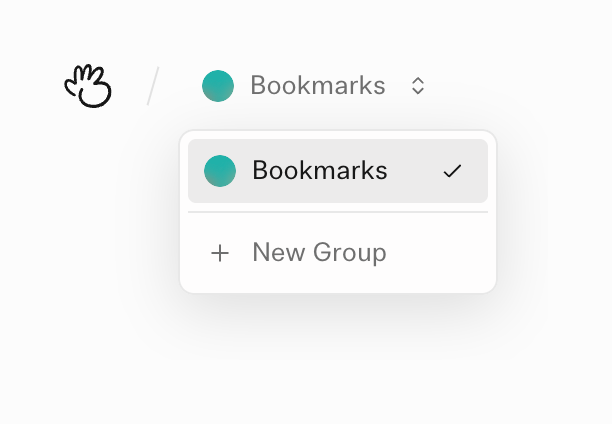Click the header Bookmarks label text
612x424 pixels.
[317, 86]
